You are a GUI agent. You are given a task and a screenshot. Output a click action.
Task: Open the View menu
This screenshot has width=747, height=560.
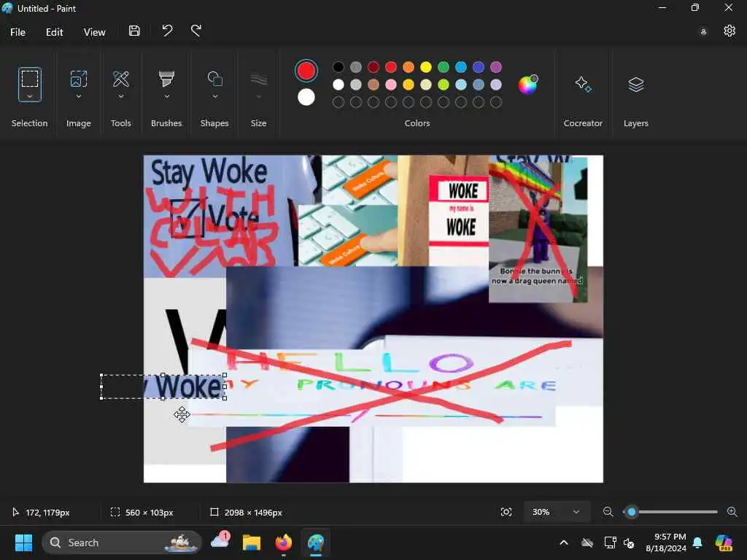[94, 32]
